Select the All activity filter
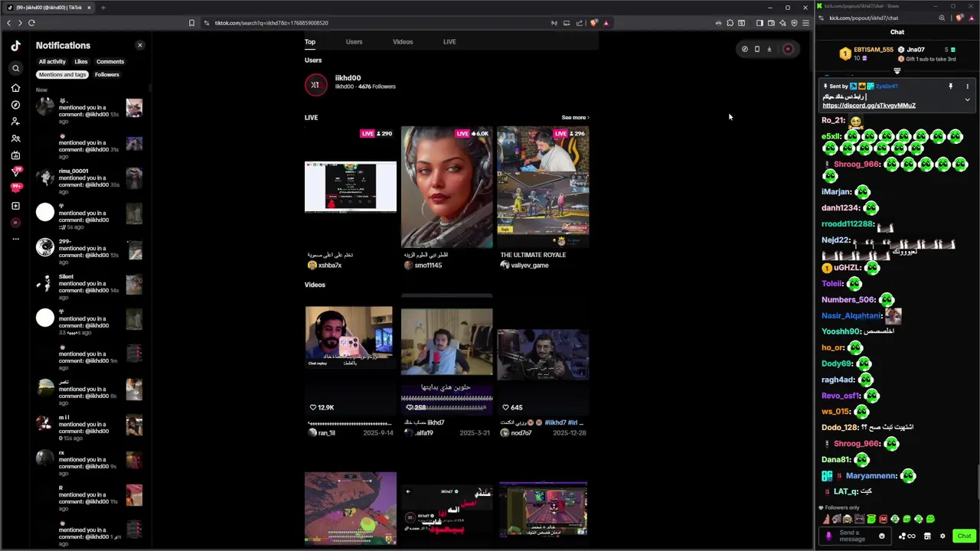 pos(52,61)
